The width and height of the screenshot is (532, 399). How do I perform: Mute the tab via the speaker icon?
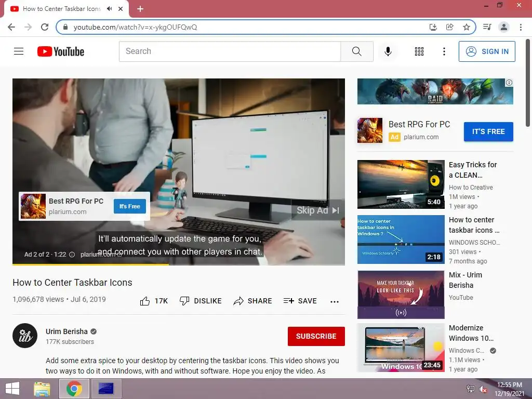109,9
